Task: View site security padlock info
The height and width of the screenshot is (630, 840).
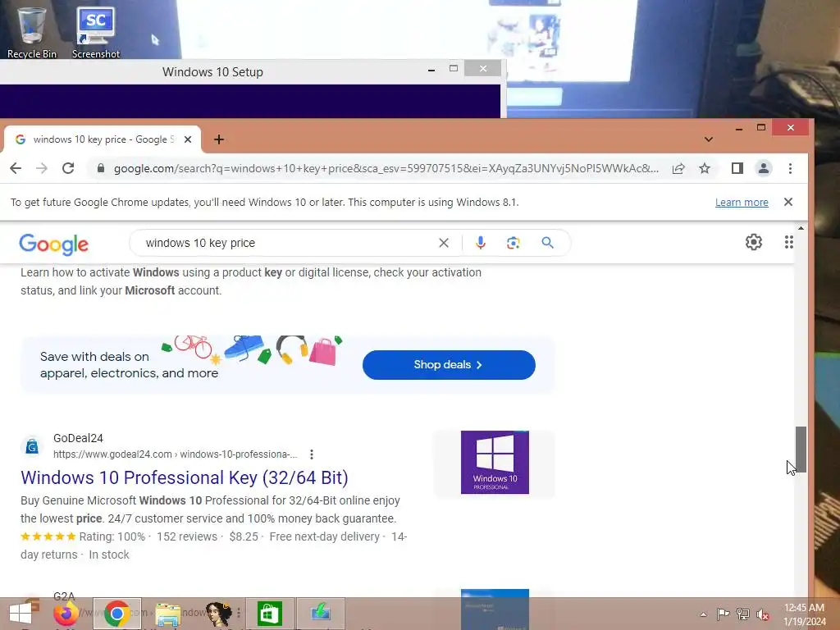Action: (x=101, y=168)
